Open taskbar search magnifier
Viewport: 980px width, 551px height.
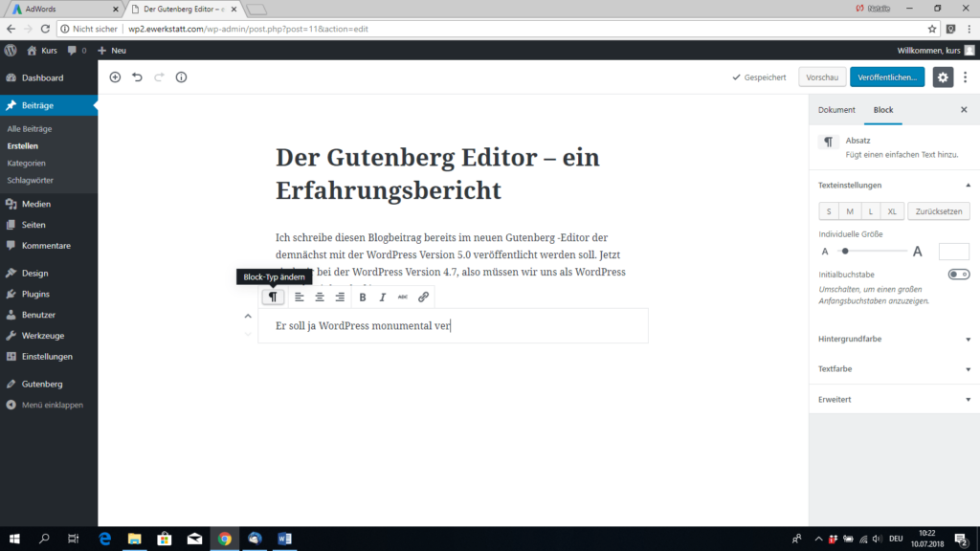44,539
